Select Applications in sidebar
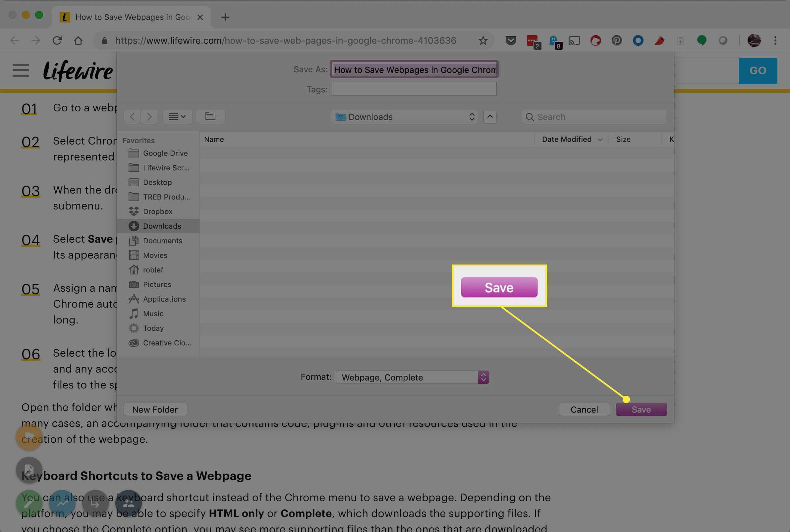This screenshot has width=790, height=532. 158,299
